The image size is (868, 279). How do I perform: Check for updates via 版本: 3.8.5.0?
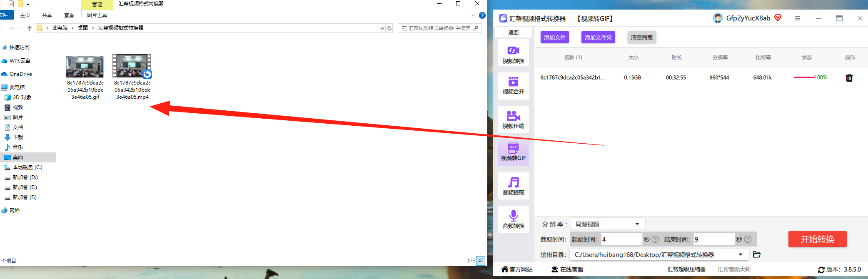point(839,269)
